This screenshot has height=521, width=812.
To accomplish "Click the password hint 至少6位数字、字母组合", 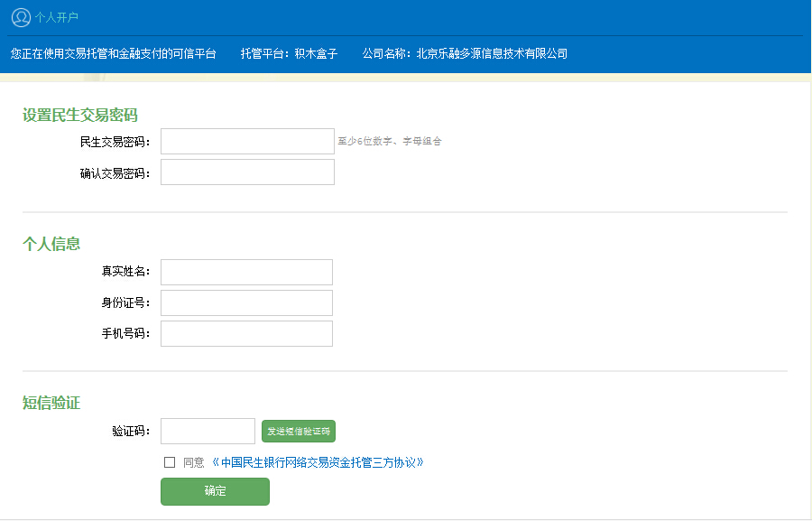I will click(390, 142).
